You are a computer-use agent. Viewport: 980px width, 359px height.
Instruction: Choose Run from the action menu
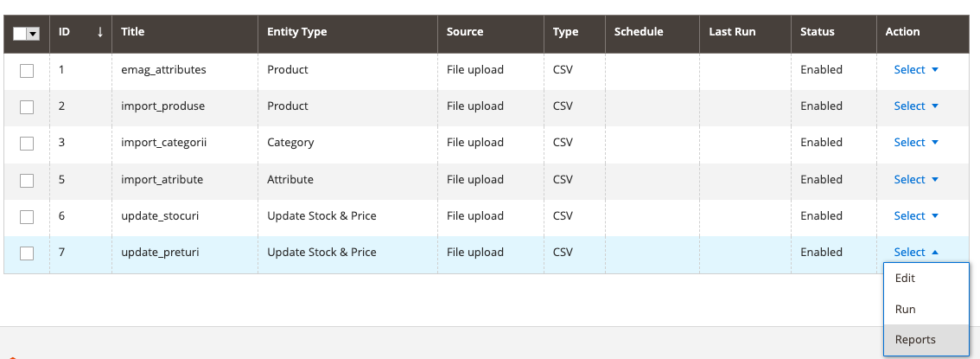click(926, 309)
